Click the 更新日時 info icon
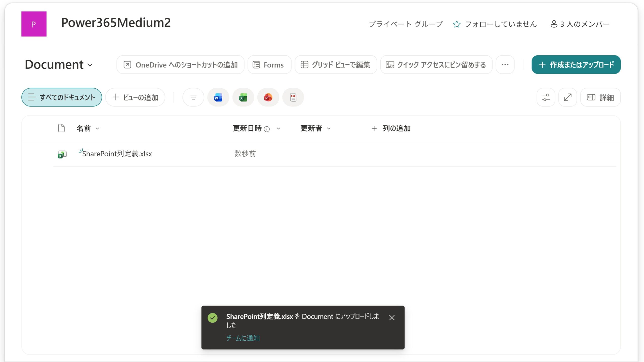644x362 pixels. [267, 129]
